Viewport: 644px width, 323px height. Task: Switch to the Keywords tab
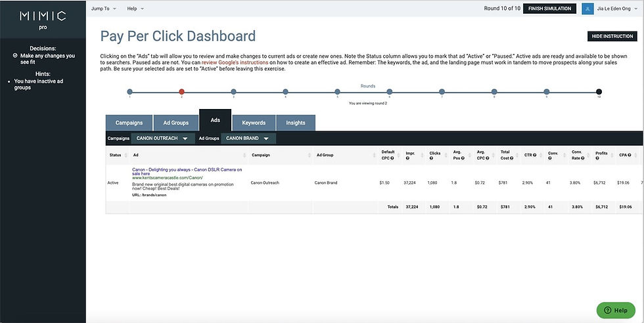tap(254, 123)
